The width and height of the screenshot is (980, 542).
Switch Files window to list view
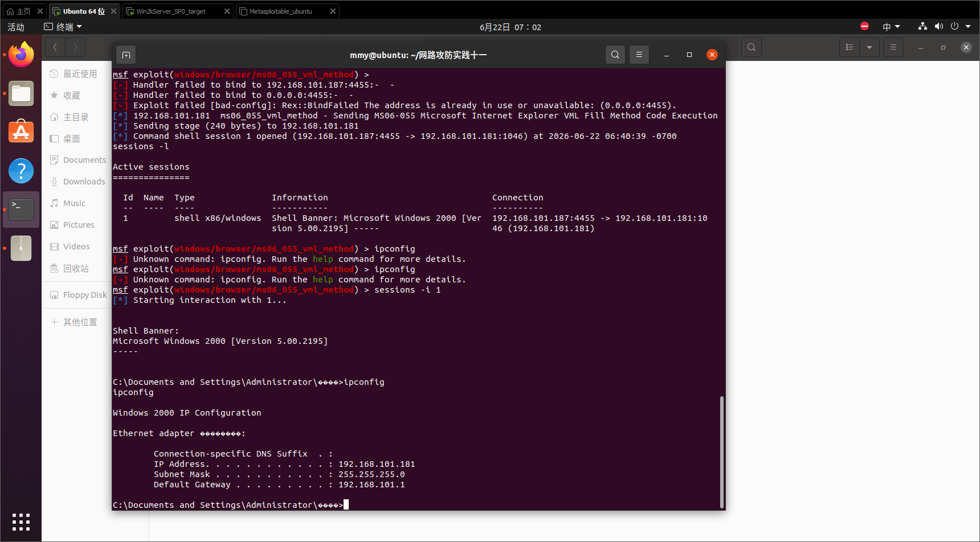(x=850, y=47)
